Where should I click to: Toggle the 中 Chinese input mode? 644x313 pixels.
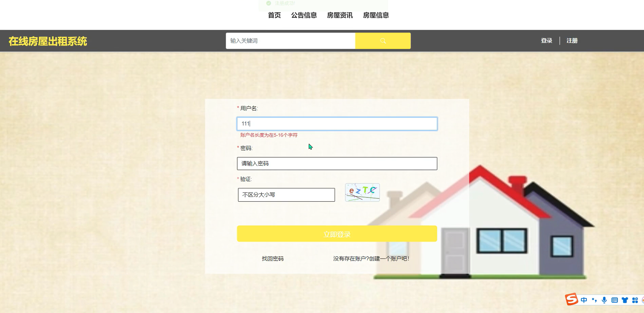coord(584,300)
